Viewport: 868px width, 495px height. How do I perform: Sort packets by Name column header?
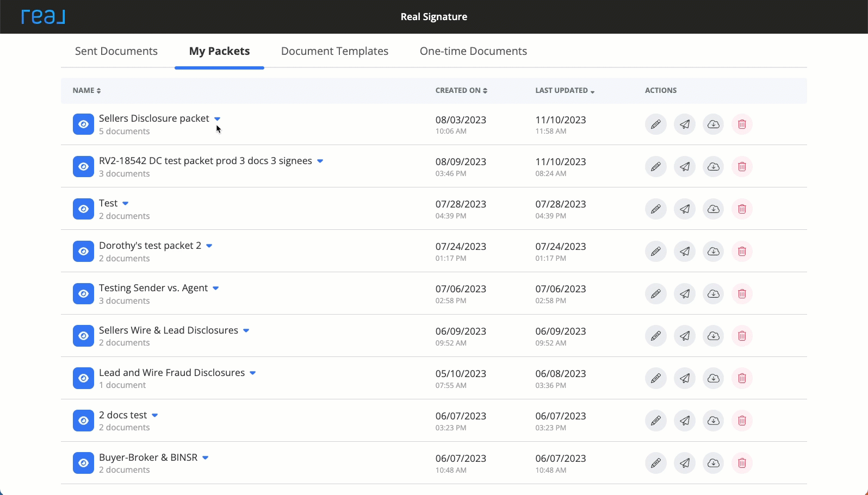point(87,91)
